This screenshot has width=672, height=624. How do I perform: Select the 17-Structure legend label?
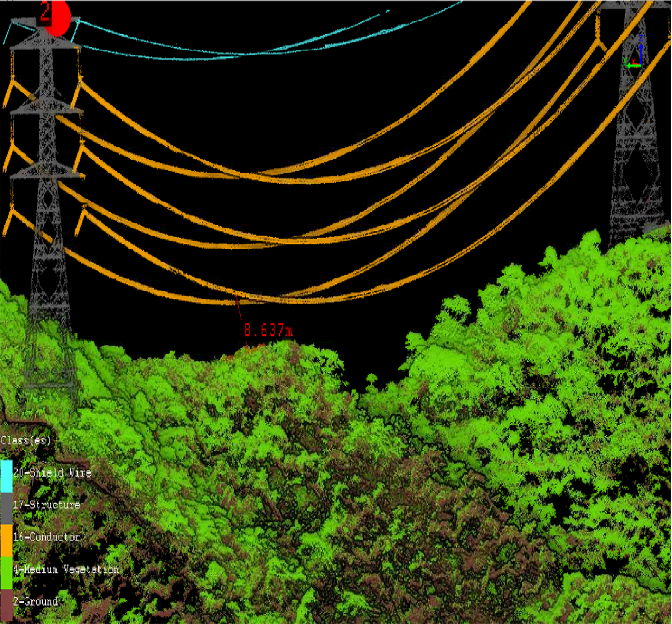click(x=47, y=505)
